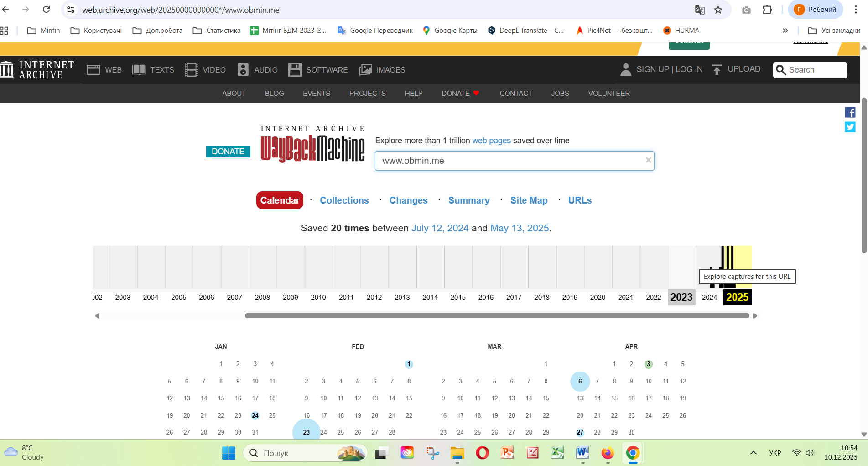Share the page on Facebook

coord(850,112)
